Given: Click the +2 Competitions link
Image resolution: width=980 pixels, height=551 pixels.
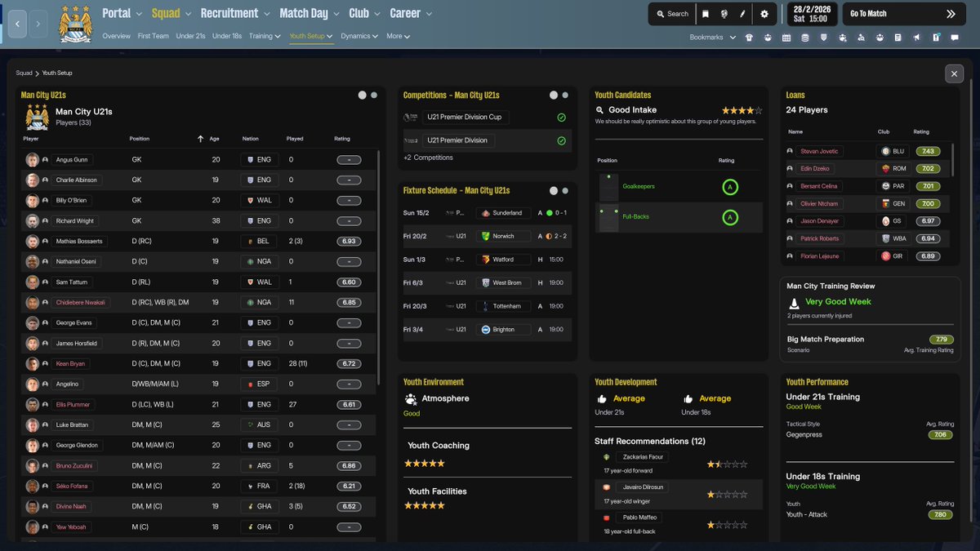Looking at the screenshot, I should tap(428, 158).
